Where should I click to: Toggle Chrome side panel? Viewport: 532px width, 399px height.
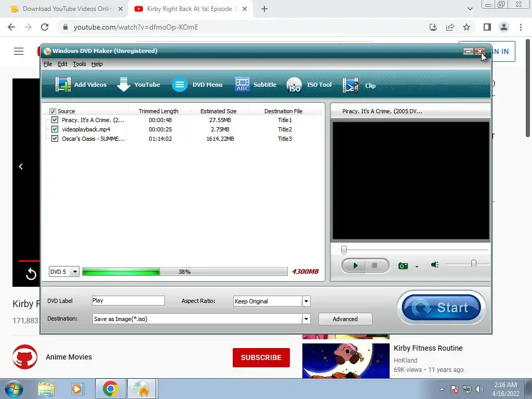pyautogui.click(x=487, y=27)
